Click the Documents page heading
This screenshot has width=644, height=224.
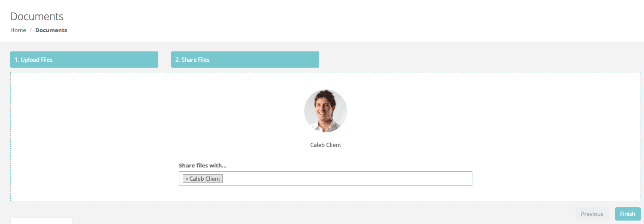(37, 16)
